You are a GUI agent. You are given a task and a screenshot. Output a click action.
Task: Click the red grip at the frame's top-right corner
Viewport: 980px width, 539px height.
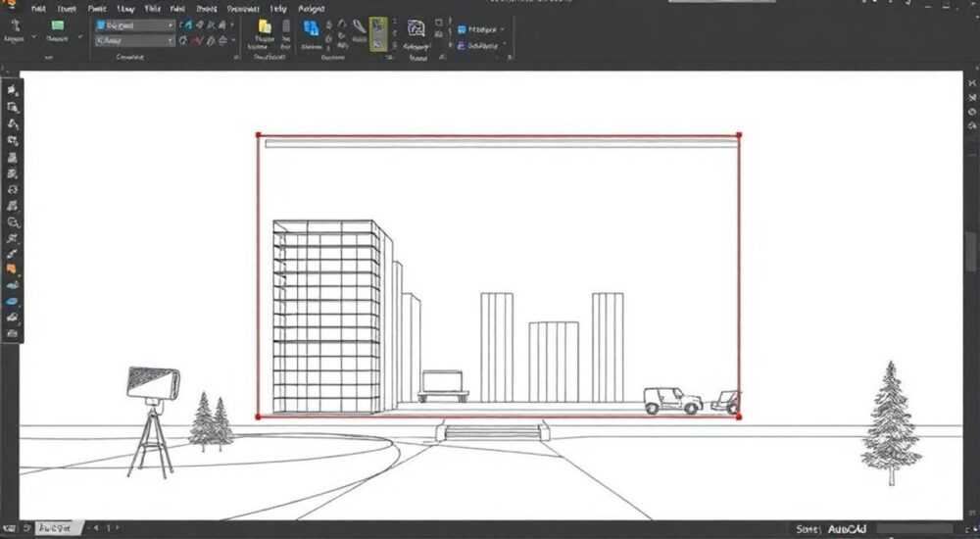pyautogui.click(x=739, y=134)
